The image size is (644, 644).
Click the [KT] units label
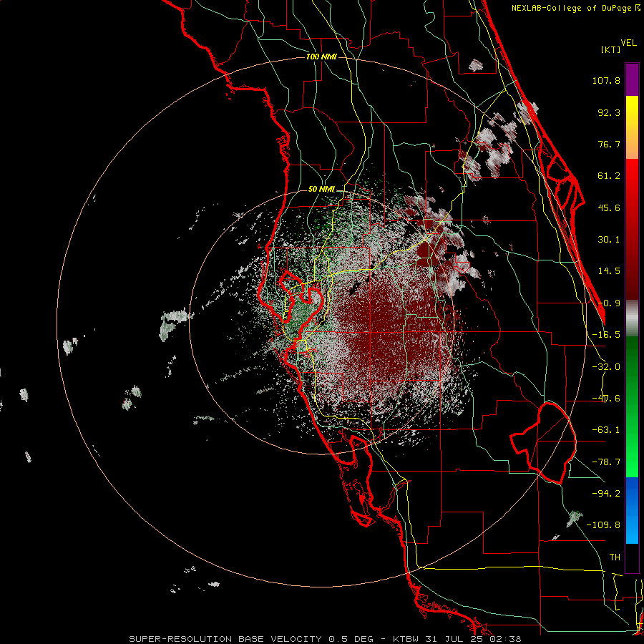coord(611,49)
